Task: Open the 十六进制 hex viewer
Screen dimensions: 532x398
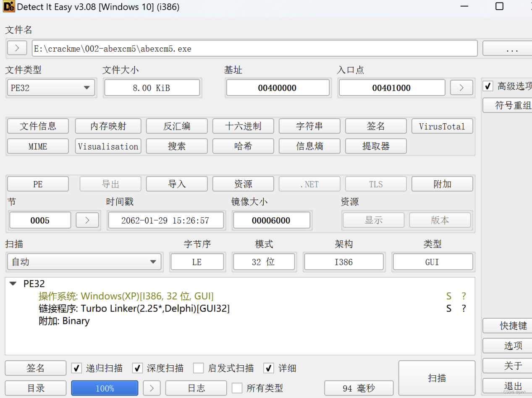Action: click(243, 126)
